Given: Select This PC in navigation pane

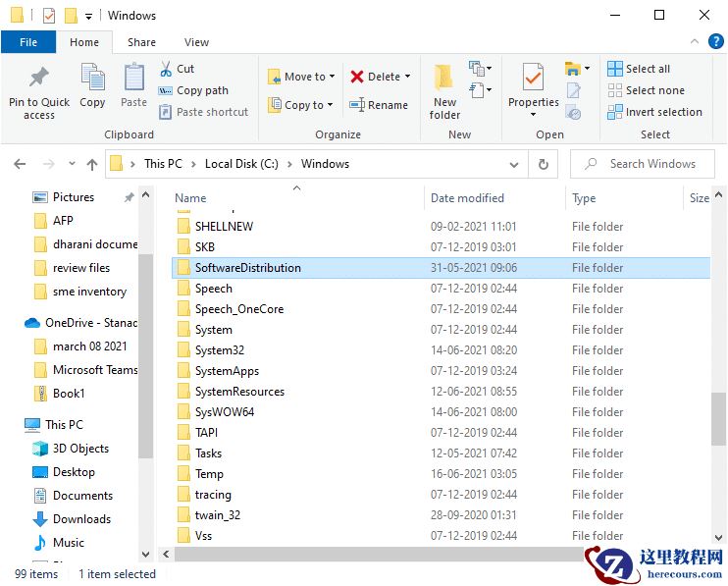Looking at the screenshot, I should pyautogui.click(x=54, y=425).
